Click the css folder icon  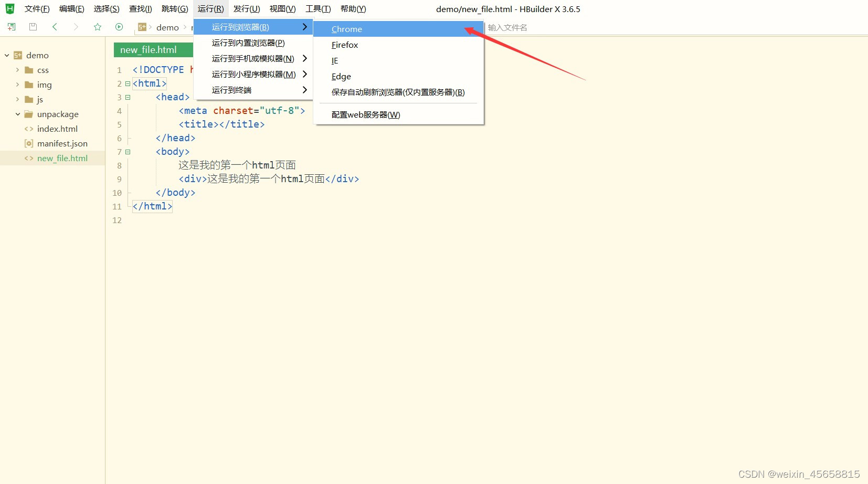(x=29, y=70)
